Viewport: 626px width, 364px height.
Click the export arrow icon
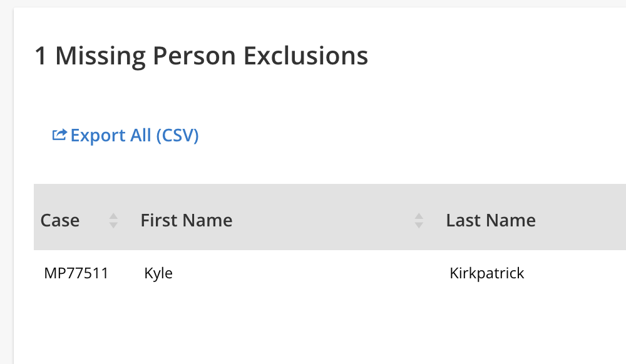click(x=59, y=135)
